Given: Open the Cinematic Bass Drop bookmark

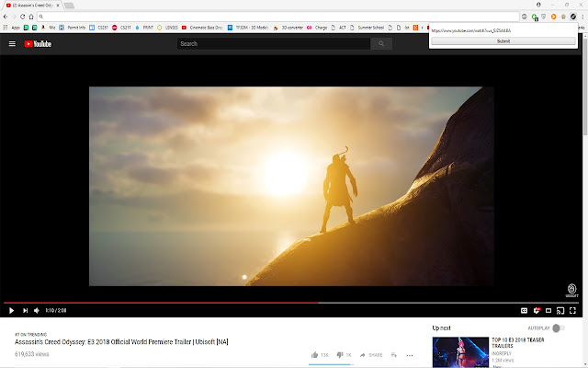Looking at the screenshot, I should [x=202, y=28].
